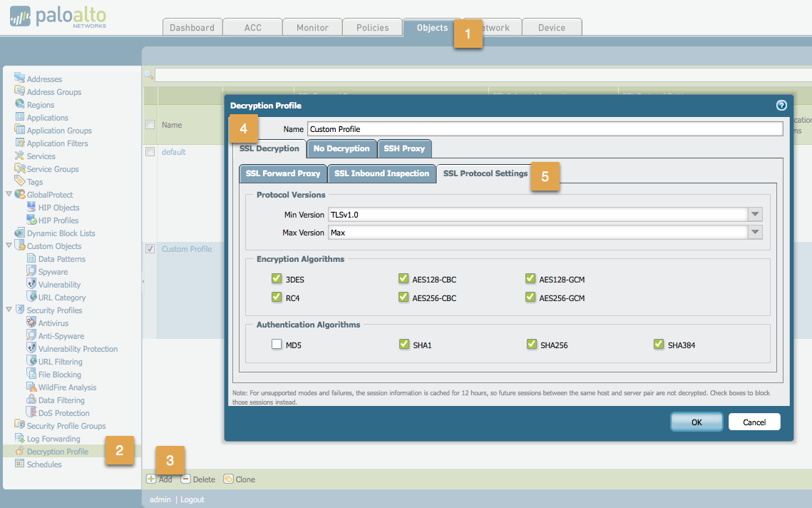Viewport: 812px width, 508px height.
Task: Click the Logout link
Action: [x=192, y=499]
